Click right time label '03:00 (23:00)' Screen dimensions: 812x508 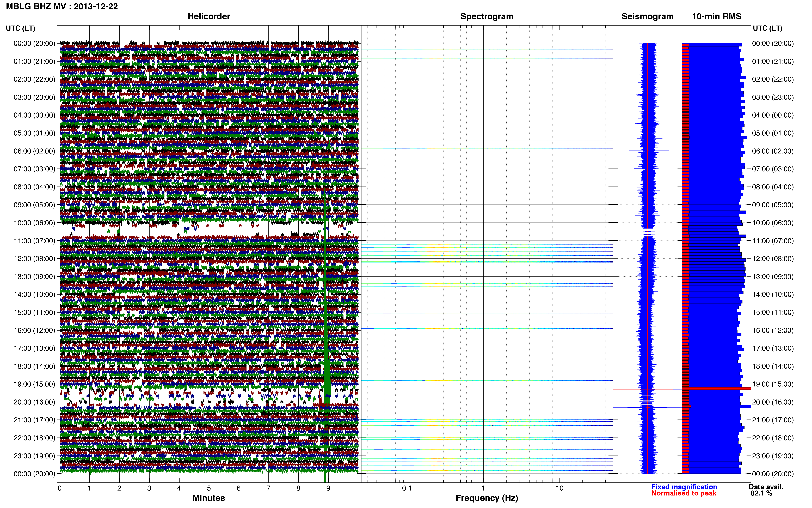[773, 97]
